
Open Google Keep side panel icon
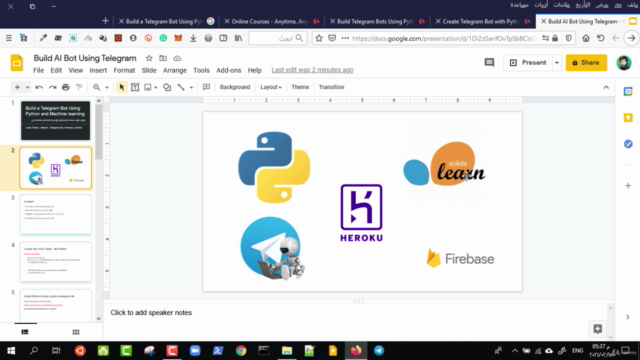(628, 118)
